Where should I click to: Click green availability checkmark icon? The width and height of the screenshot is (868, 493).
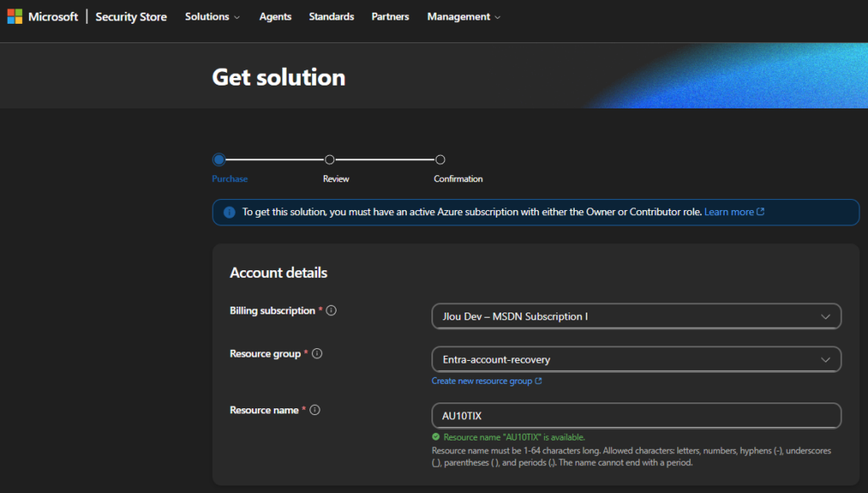436,437
